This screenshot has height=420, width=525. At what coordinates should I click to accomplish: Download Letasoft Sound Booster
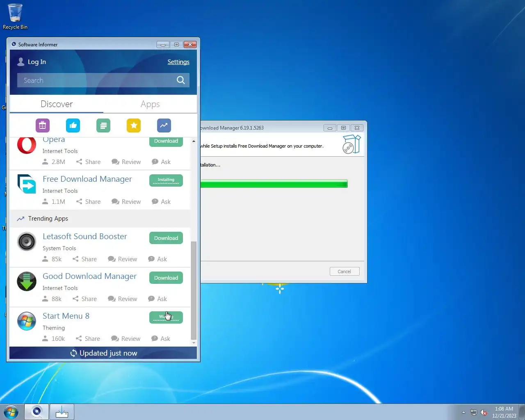(x=166, y=238)
